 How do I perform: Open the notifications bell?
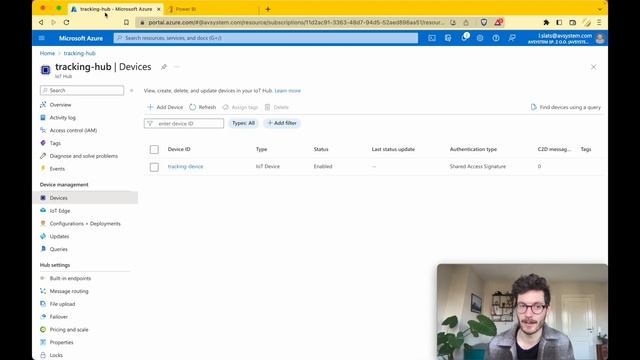click(464, 38)
